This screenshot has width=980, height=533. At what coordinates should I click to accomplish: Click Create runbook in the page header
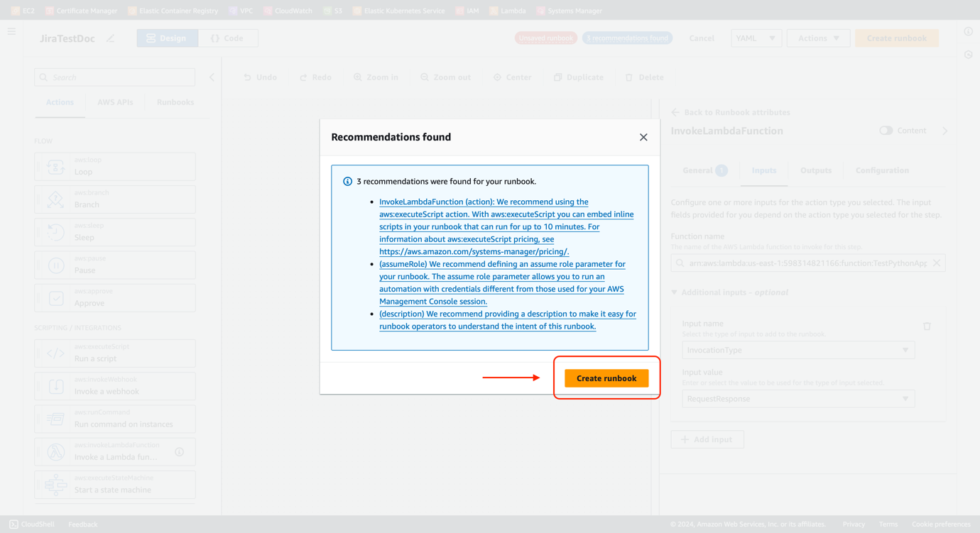coord(896,38)
